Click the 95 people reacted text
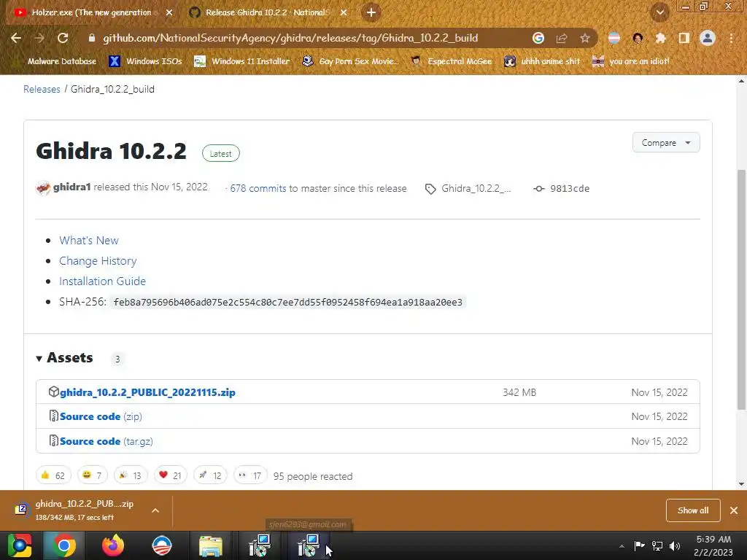The image size is (747, 560). click(x=313, y=476)
